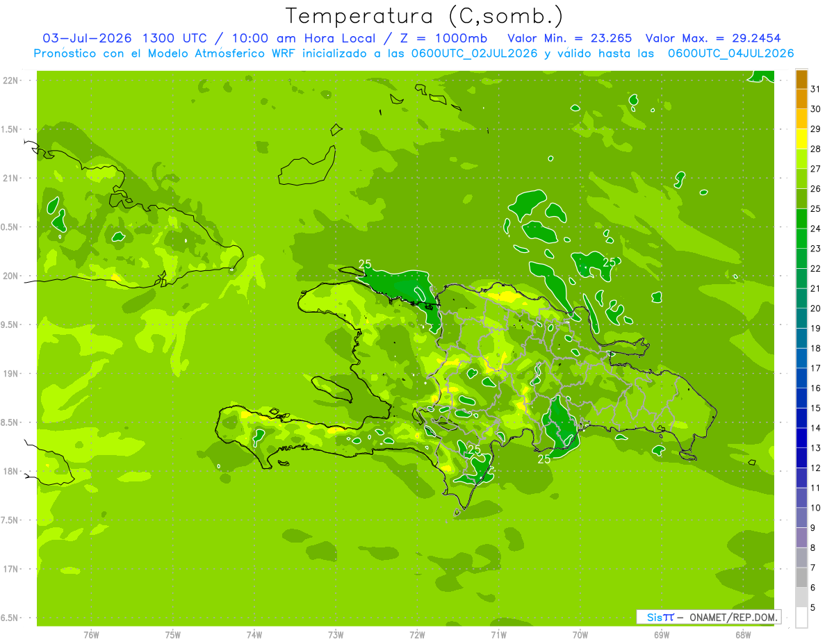The width and height of the screenshot is (834, 644).
Task: Click the 6.5N latitude axis label
Action: pyautogui.click(x=10, y=618)
